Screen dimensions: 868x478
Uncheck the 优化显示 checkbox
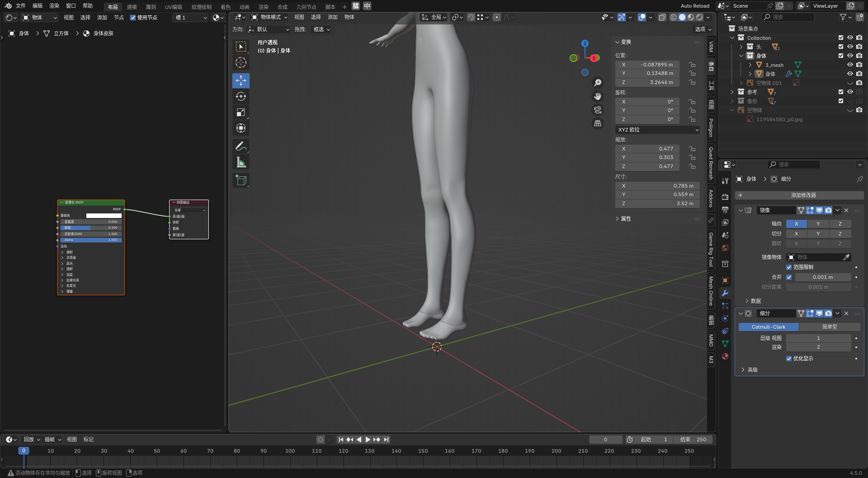point(789,359)
